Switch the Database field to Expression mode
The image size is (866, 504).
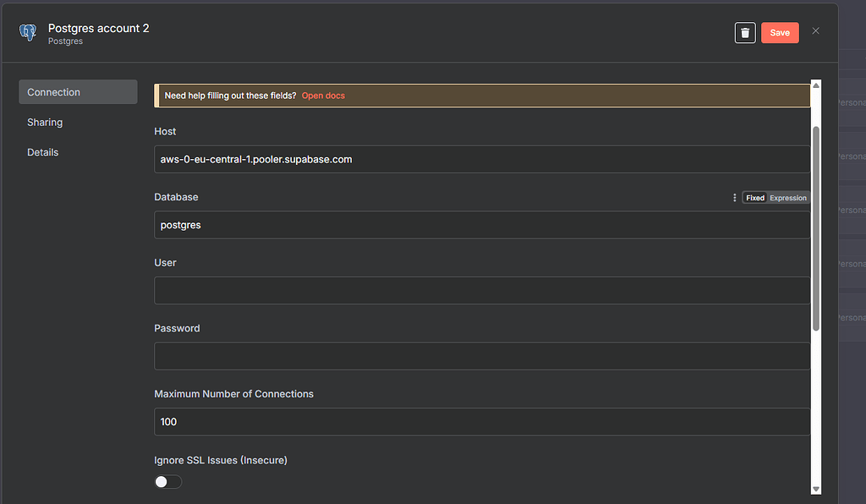(787, 197)
